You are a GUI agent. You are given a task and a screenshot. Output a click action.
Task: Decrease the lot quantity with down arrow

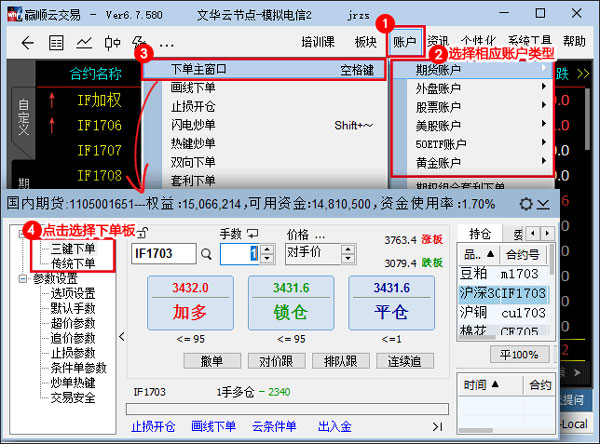pyautogui.click(x=267, y=258)
